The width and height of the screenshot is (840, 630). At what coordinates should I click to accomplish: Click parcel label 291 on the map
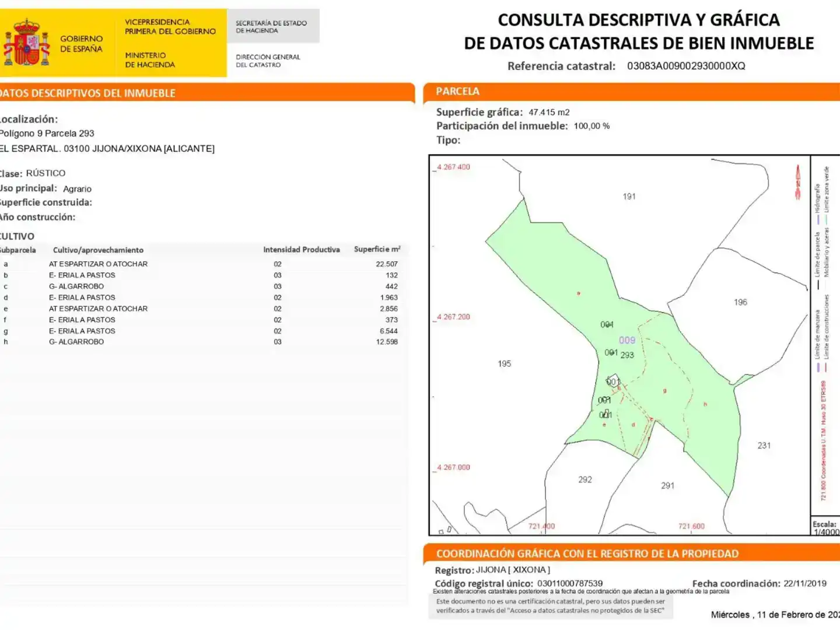coord(668,485)
